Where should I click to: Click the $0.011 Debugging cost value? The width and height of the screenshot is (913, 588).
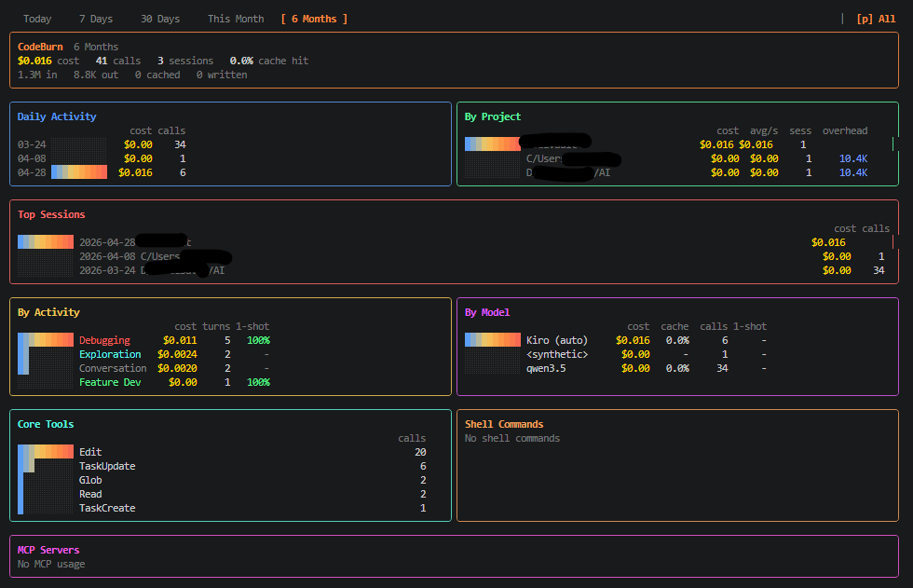[180, 340]
